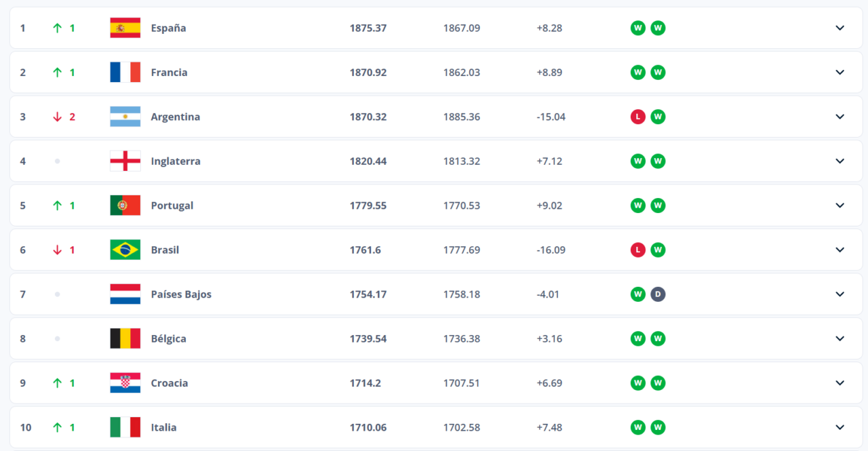
Task: Open the Francia team name link
Action: tap(169, 73)
